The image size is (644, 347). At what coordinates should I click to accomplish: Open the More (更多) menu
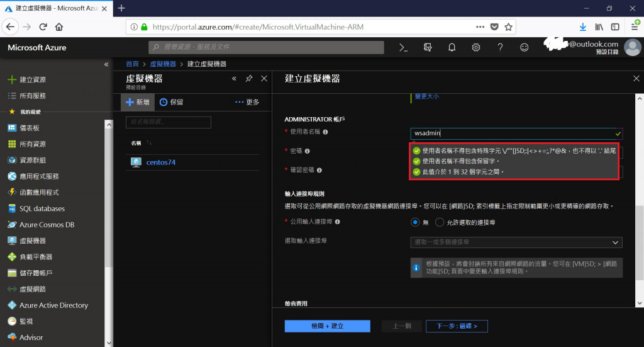pos(247,102)
